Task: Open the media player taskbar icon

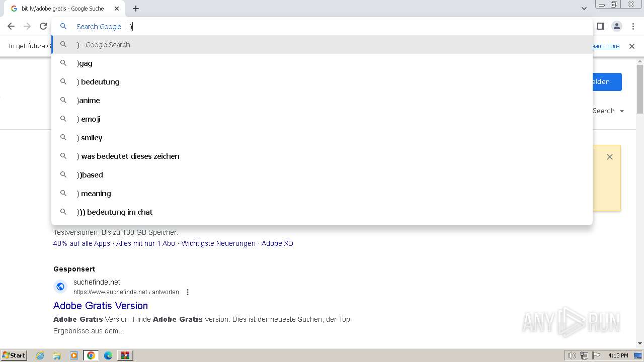Action: [74, 355]
